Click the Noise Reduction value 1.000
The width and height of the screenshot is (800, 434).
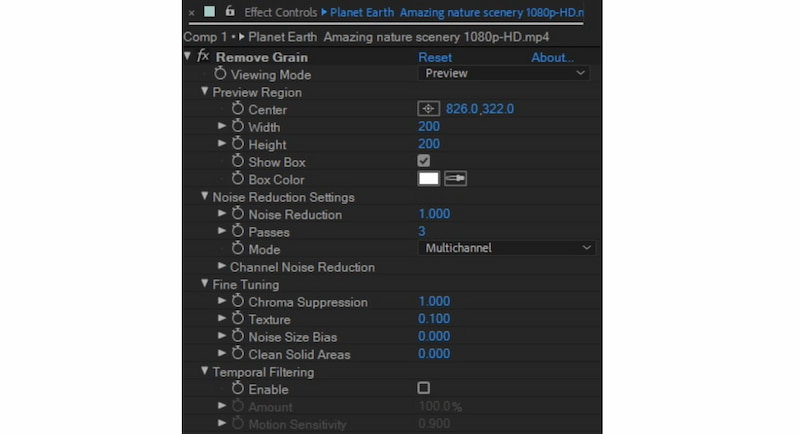(434, 214)
